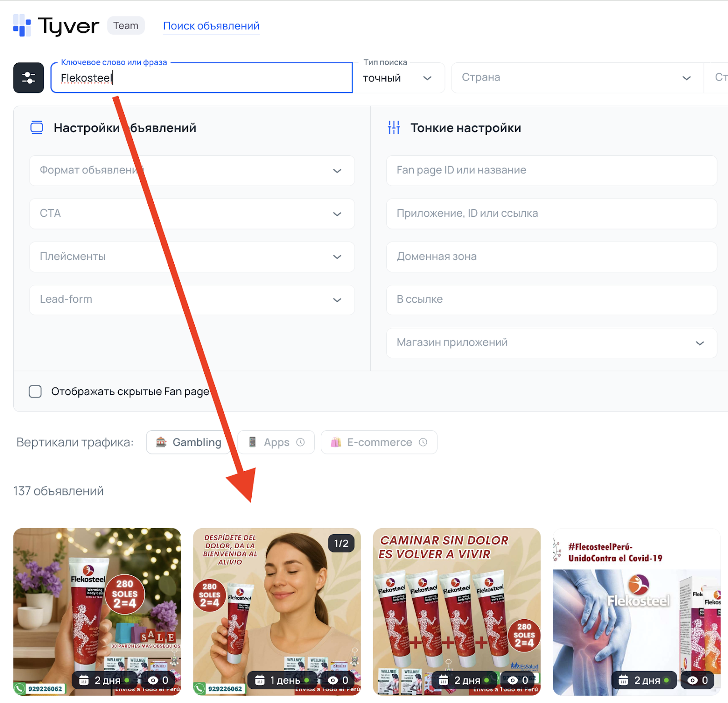Click the eye icon on the 1/2 carousel ad

point(333,680)
